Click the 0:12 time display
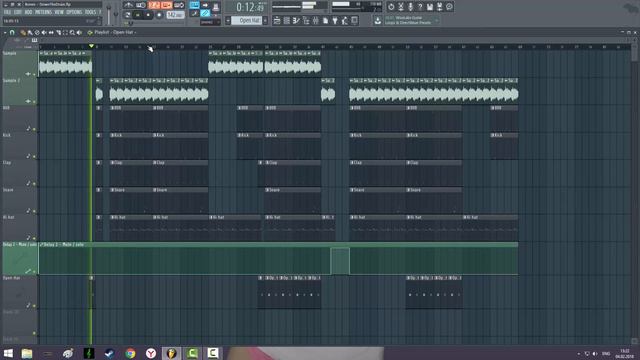The width and height of the screenshot is (640, 360). (x=250, y=7)
